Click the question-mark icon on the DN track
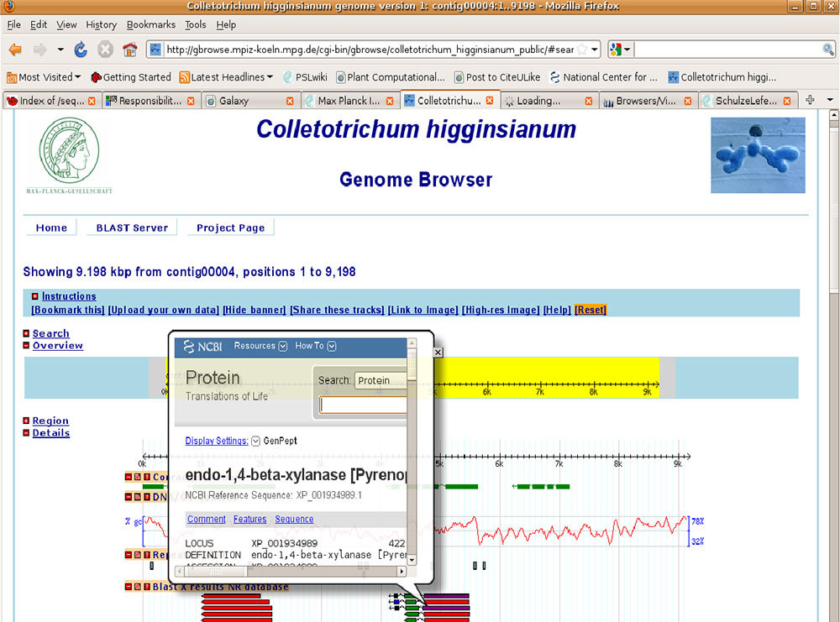 point(147,497)
